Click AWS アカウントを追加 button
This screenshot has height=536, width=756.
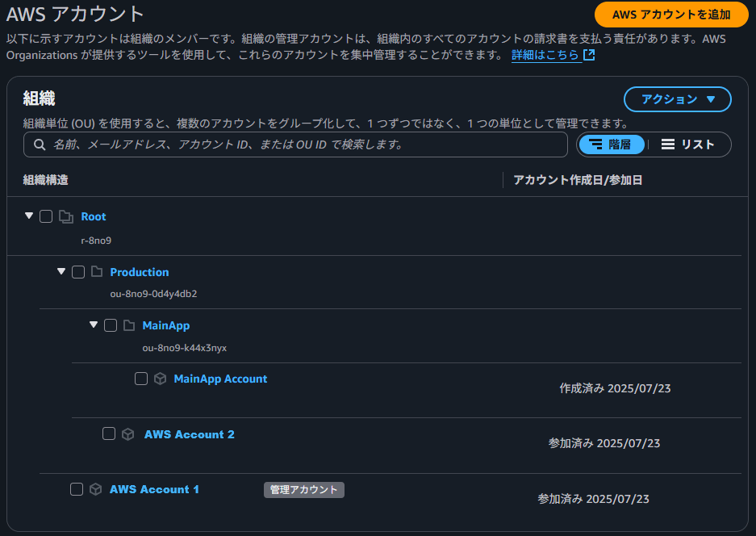click(671, 15)
